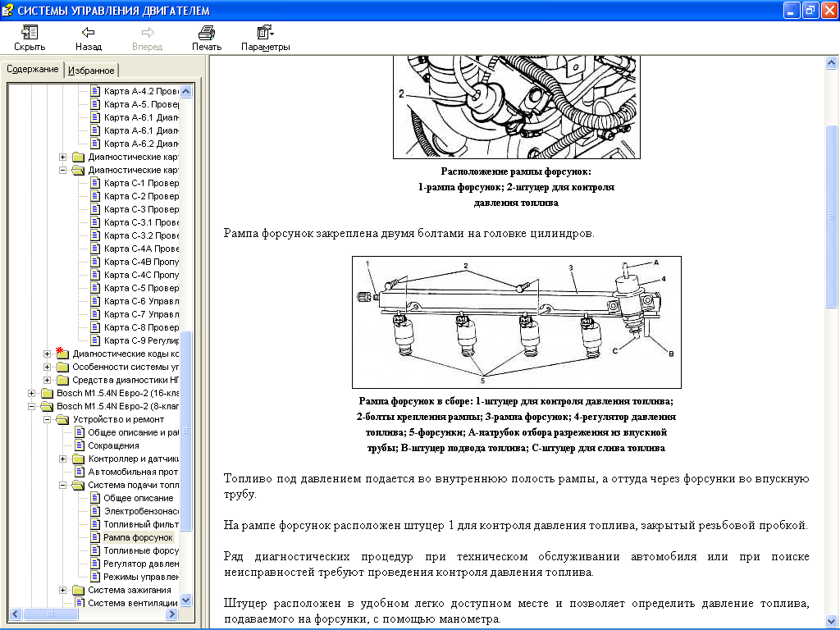Click page icon of Топливный фильтр
The height and width of the screenshot is (630, 840).
[95, 524]
